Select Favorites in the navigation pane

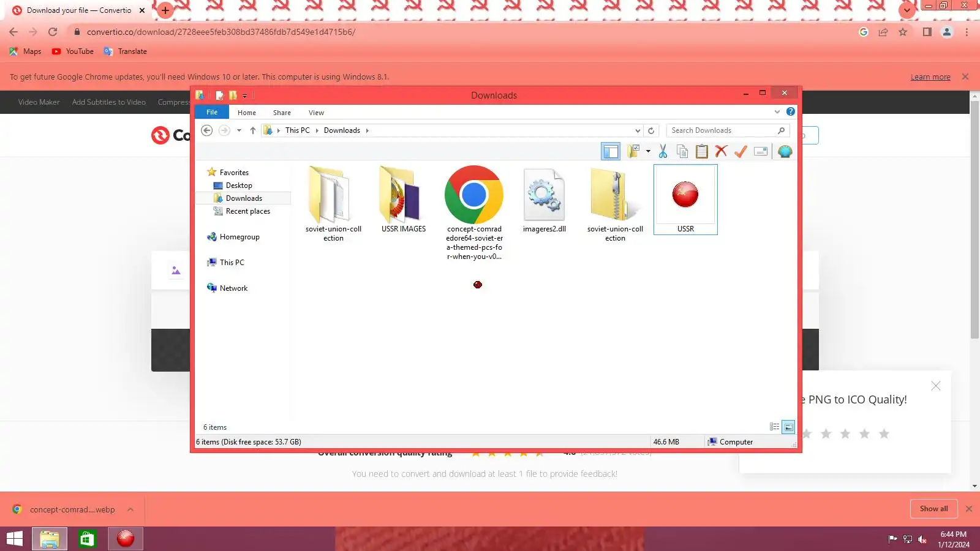234,173
